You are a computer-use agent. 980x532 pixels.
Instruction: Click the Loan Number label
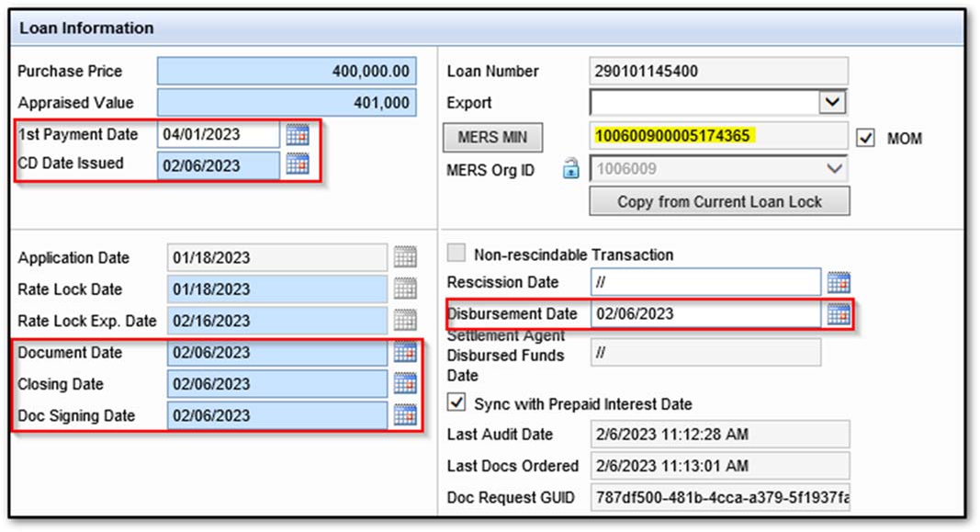492,72
